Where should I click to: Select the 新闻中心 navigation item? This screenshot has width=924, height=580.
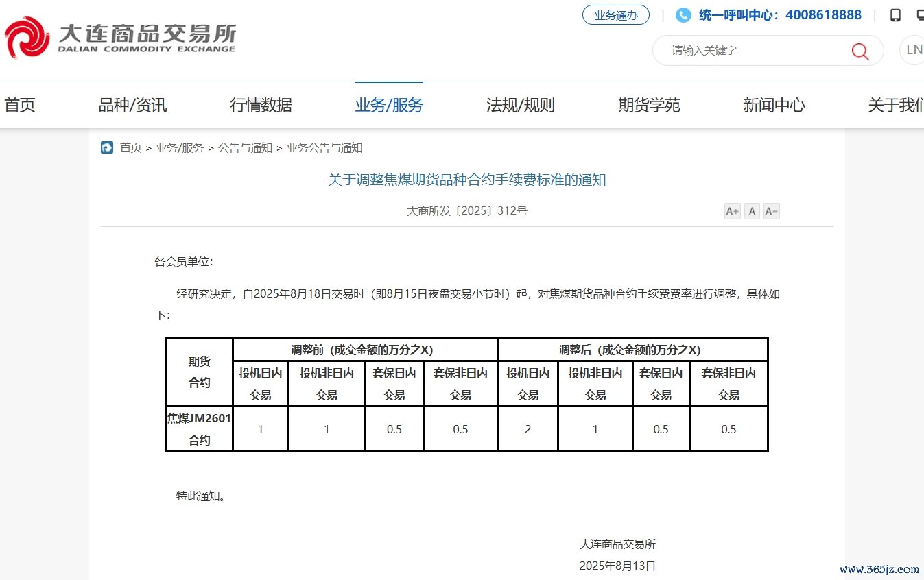pos(774,105)
